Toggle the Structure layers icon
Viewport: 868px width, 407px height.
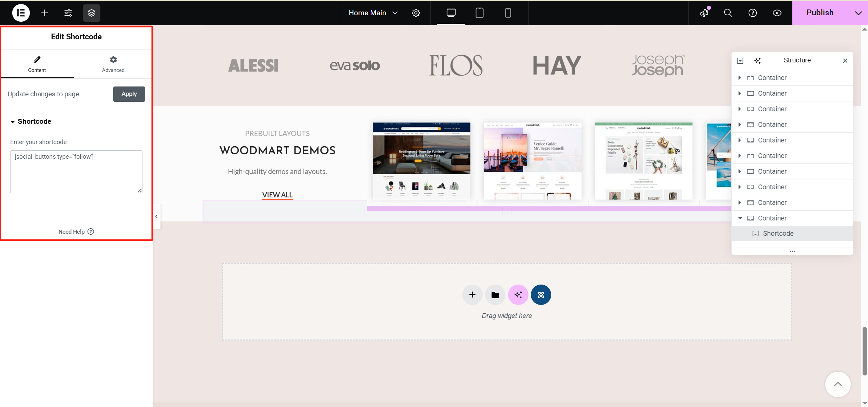click(92, 13)
